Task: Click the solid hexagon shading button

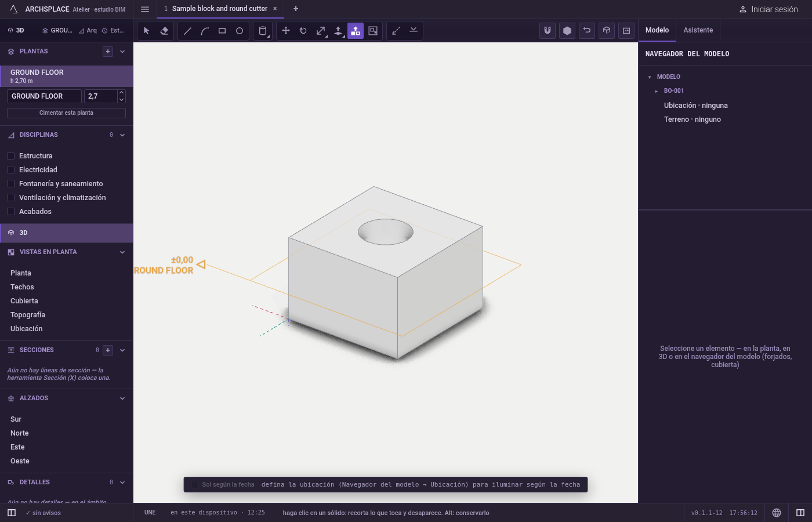Action: coord(567,31)
